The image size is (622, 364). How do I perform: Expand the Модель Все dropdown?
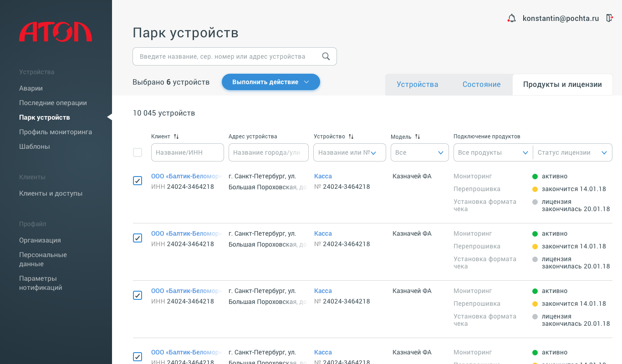(420, 152)
